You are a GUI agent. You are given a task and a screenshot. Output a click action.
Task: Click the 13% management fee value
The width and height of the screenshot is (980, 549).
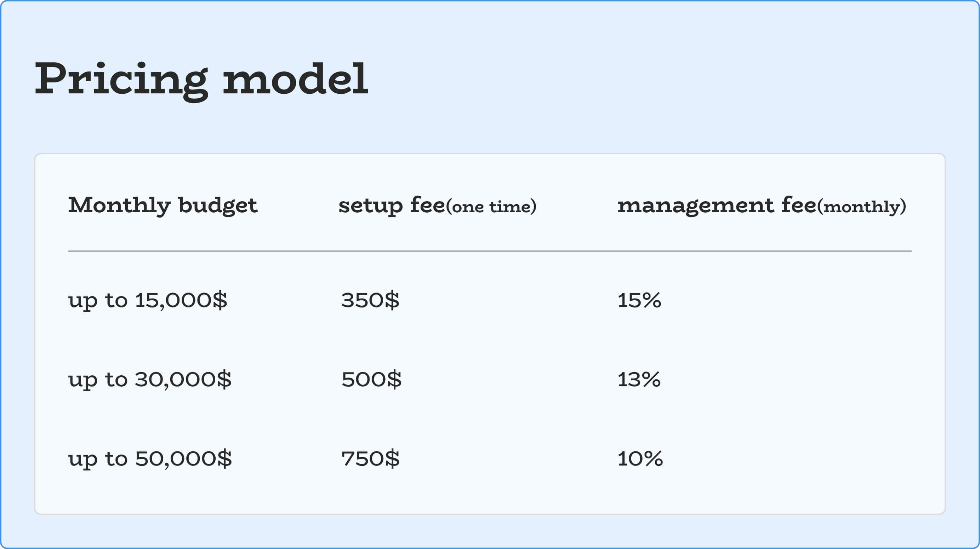click(x=639, y=379)
